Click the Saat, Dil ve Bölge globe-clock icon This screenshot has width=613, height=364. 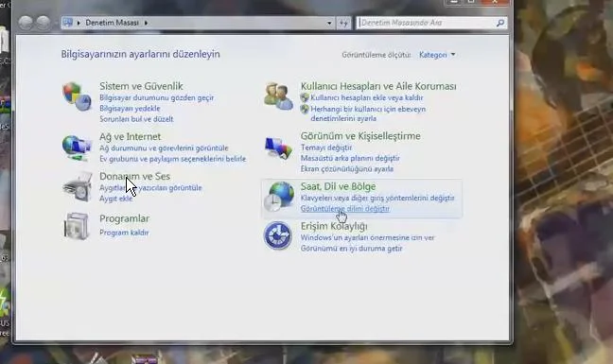(x=279, y=197)
